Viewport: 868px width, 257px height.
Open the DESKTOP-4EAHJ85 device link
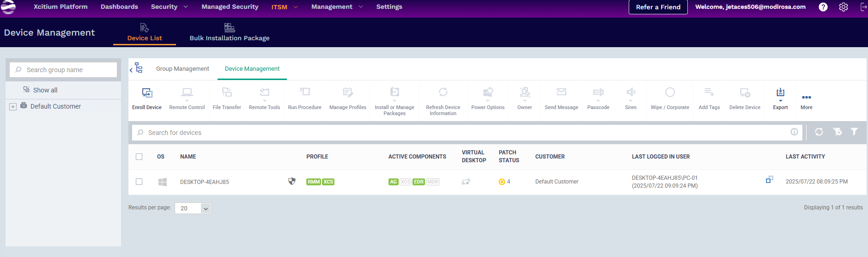[x=205, y=182]
